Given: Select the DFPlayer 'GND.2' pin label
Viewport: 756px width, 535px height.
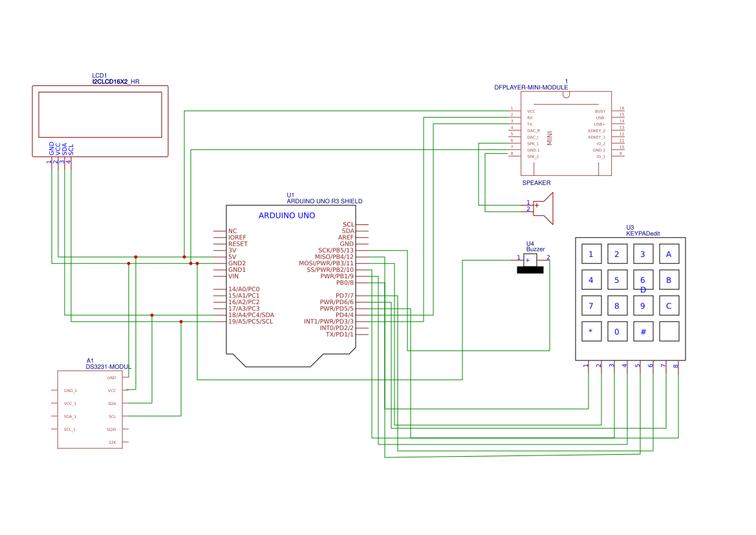Looking at the screenshot, I should pyautogui.click(x=599, y=150).
